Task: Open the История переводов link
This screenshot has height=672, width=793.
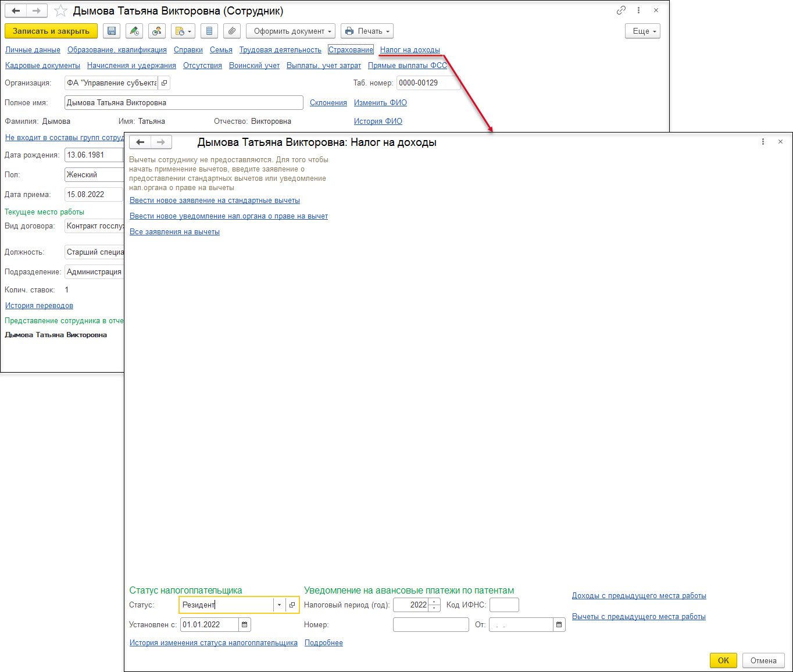Action: pyautogui.click(x=39, y=306)
